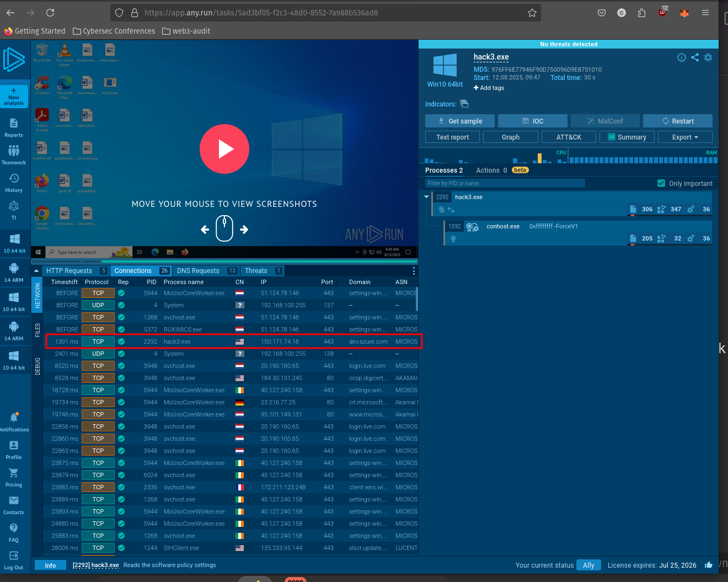Click the share task icon
The width and height of the screenshot is (728, 582).
[x=695, y=57]
